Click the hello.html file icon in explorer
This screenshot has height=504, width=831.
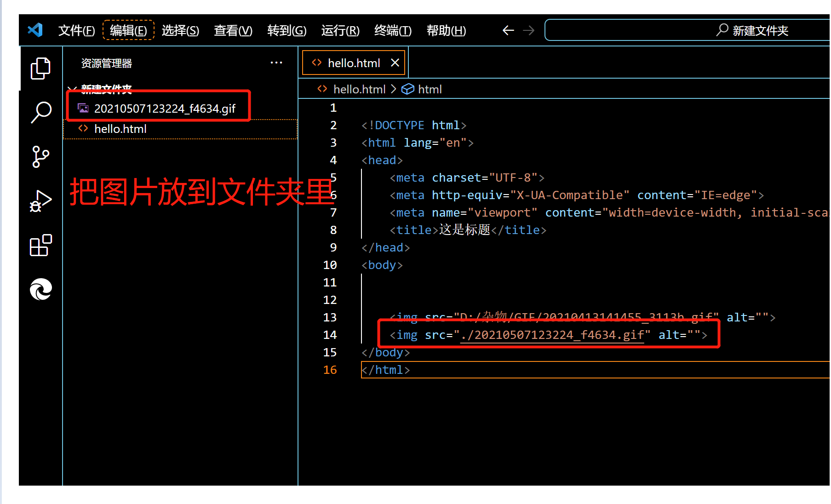coord(83,128)
